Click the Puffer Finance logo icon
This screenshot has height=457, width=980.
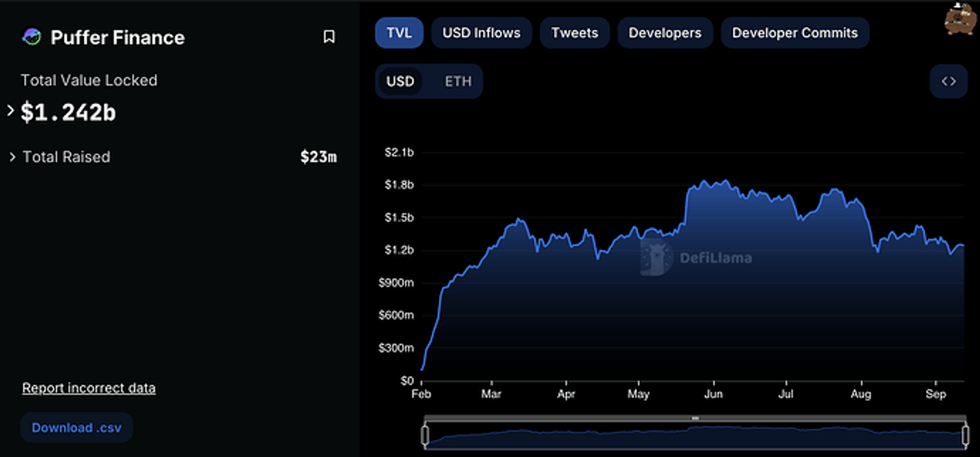coord(31,37)
